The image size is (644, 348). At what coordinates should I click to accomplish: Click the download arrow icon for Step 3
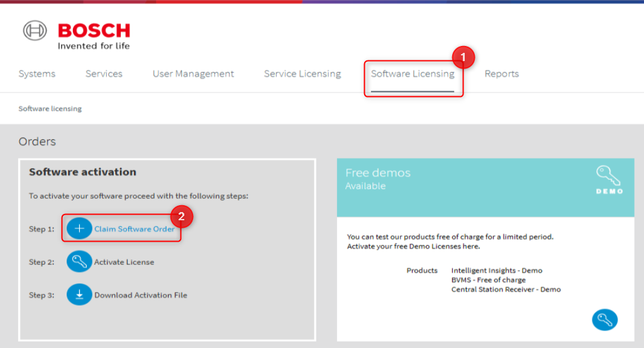pyautogui.click(x=79, y=295)
